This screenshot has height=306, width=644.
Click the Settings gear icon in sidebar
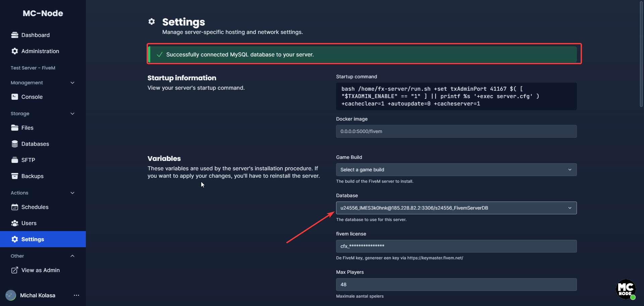(x=15, y=239)
